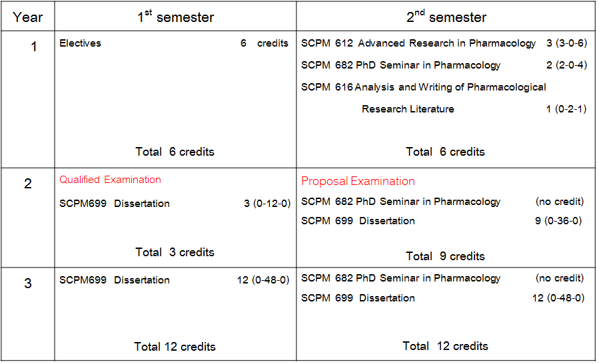This screenshot has height=364, width=599.
Task: Click the year 2 row number cell
Action: [x=28, y=184]
